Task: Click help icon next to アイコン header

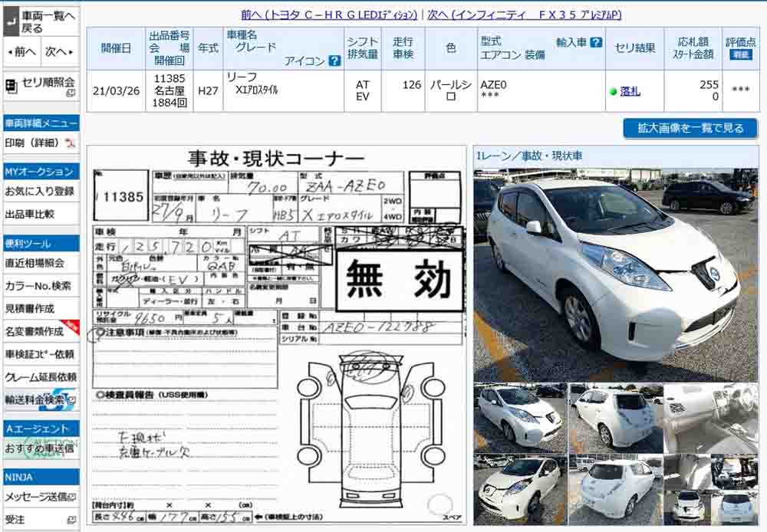Action: [x=334, y=61]
